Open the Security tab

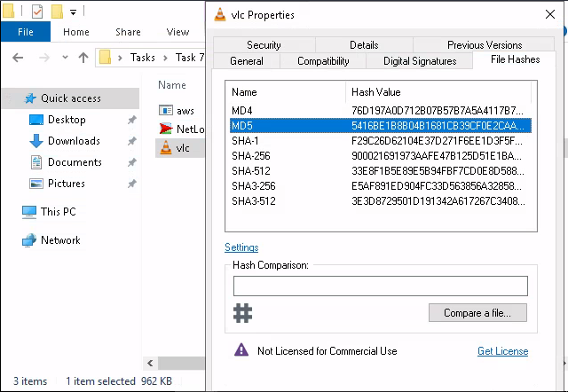click(x=264, y=45)
